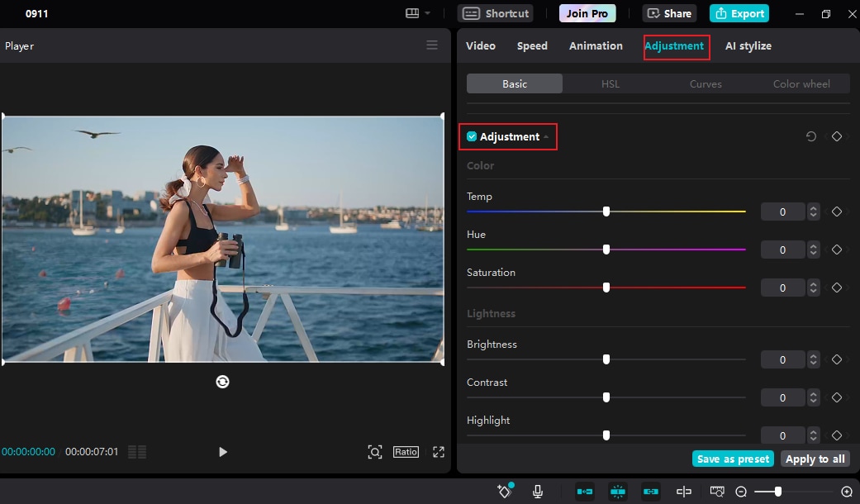
Task: Uncheck the Adjustment checkbox
Action: point(472,136)
